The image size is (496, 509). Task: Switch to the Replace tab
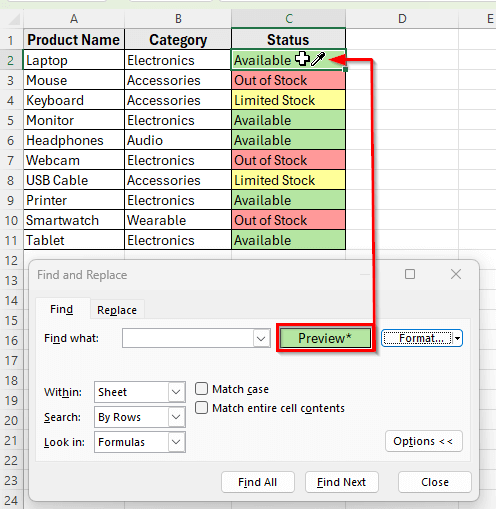pos(117,310)
